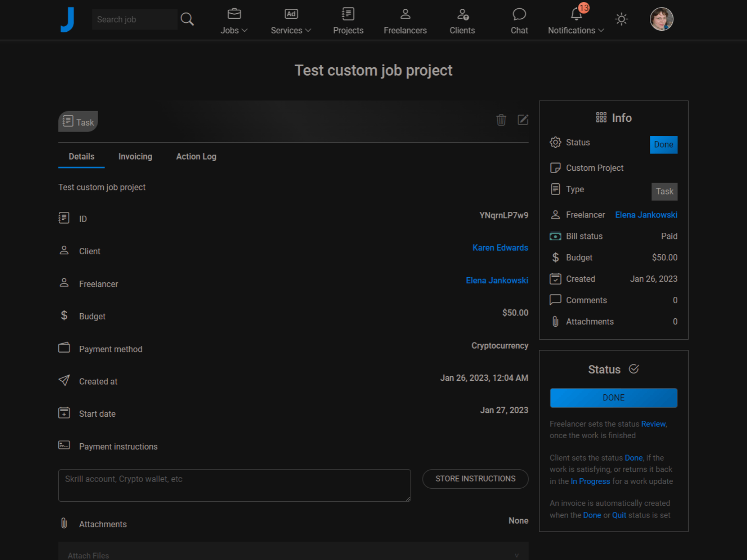Expand the Attach Files panel
Viewport: 747px width, 560px height.
[293, 553]
